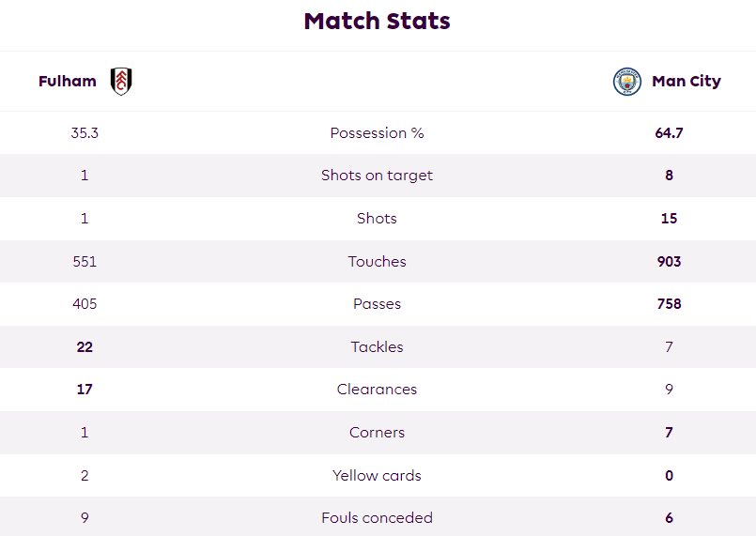Click the Touches stat label
Viewport: 756px width, 536px height.
pos(377,261)
